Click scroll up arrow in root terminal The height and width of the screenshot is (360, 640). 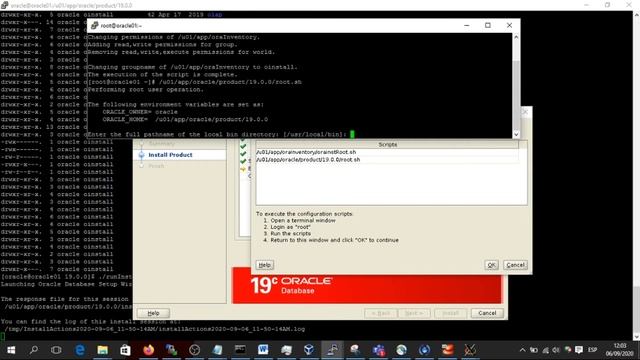click(x=516, y=37)
